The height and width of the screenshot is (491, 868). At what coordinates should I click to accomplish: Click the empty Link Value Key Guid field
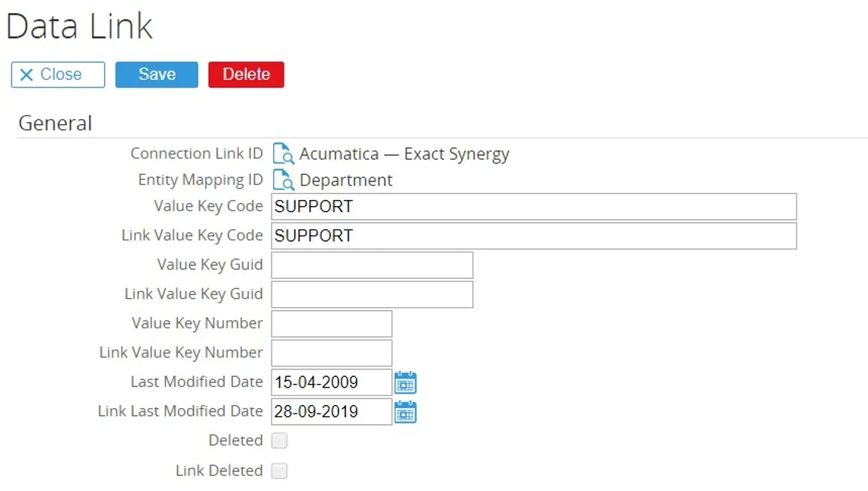click(371, 293)
